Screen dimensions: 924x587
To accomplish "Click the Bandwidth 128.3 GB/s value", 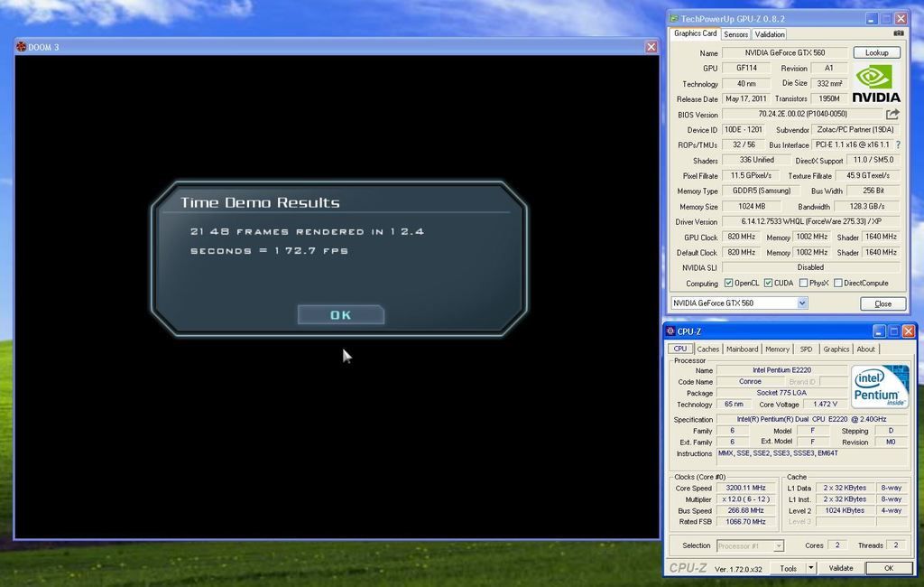I will [x=867, y=207].
